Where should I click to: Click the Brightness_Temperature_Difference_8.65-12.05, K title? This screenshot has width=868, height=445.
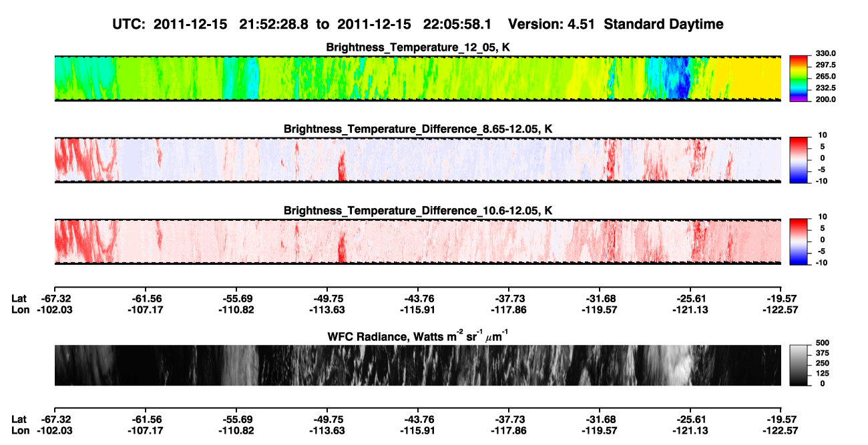pyautogui.click(x=418, y=129)
